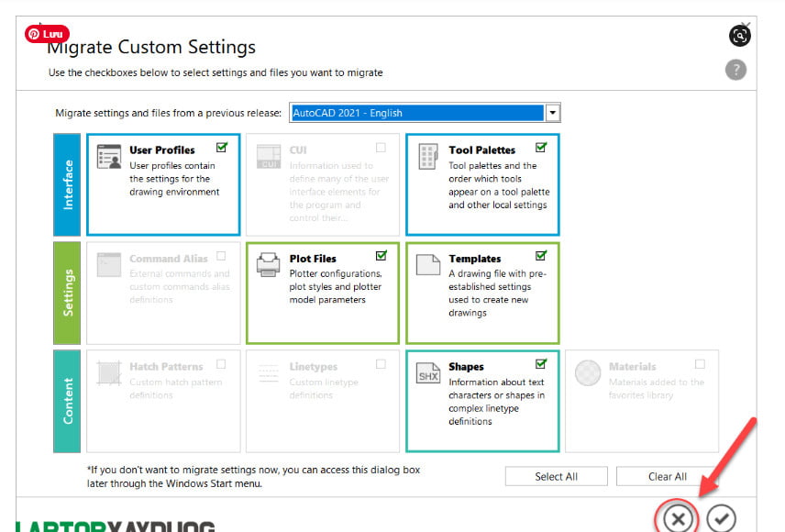
Task: Tick the Command Alias checkbox
Action: point(221,256)
